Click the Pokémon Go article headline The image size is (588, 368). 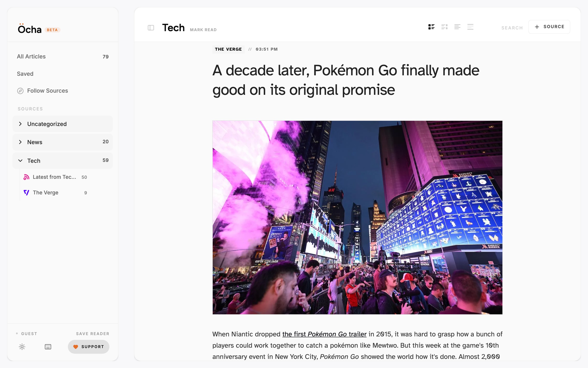346,80
